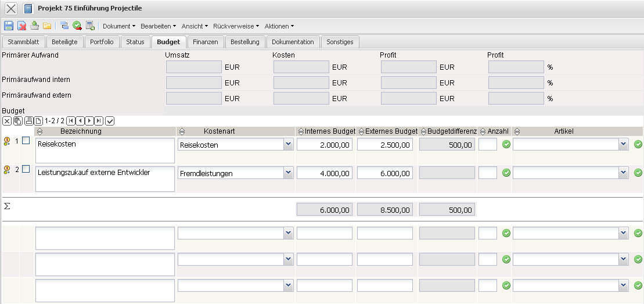Tick the checkbox for budget row 1
The image size is (644, 304).
[x=26, y=141]
